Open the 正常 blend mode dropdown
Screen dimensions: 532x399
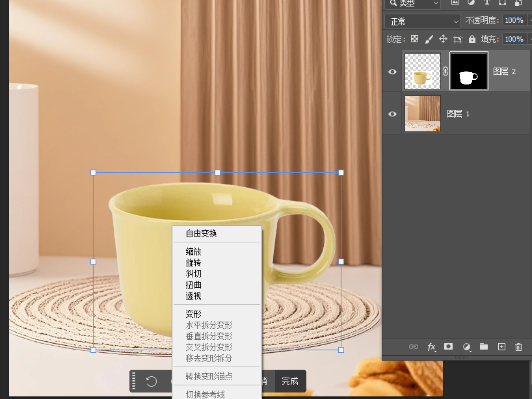pos(423,21)
